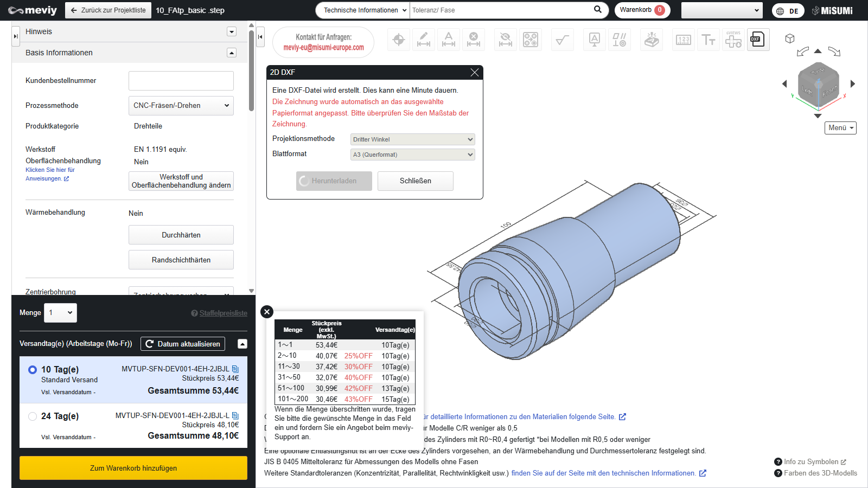Screen dimensions: 868x488
Task: Open the Prozessmethode dropdown
Action: pyautogui.click(x=181, y=106)
